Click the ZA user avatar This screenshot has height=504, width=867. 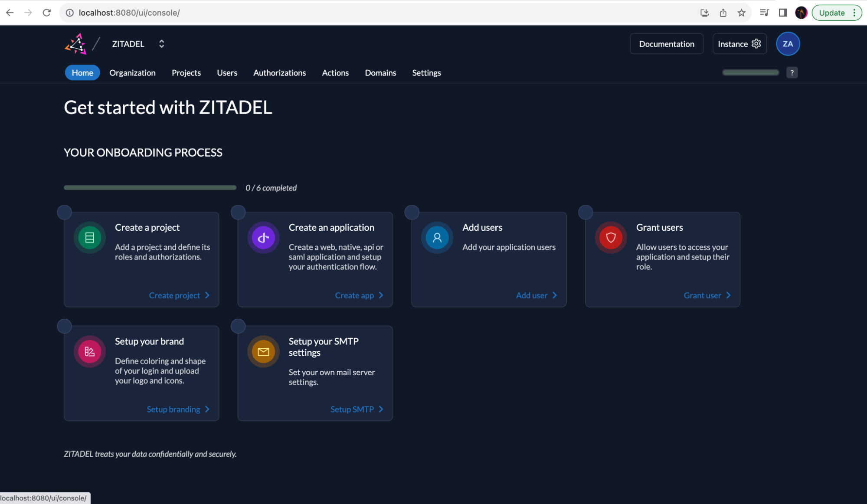coord(788,44)
